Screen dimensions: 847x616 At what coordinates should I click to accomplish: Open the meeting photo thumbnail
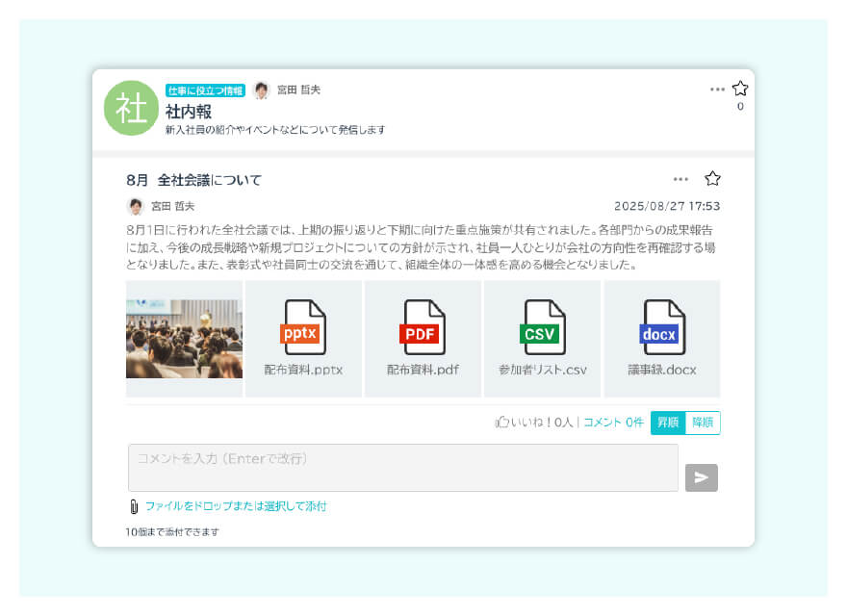[184, 339]
